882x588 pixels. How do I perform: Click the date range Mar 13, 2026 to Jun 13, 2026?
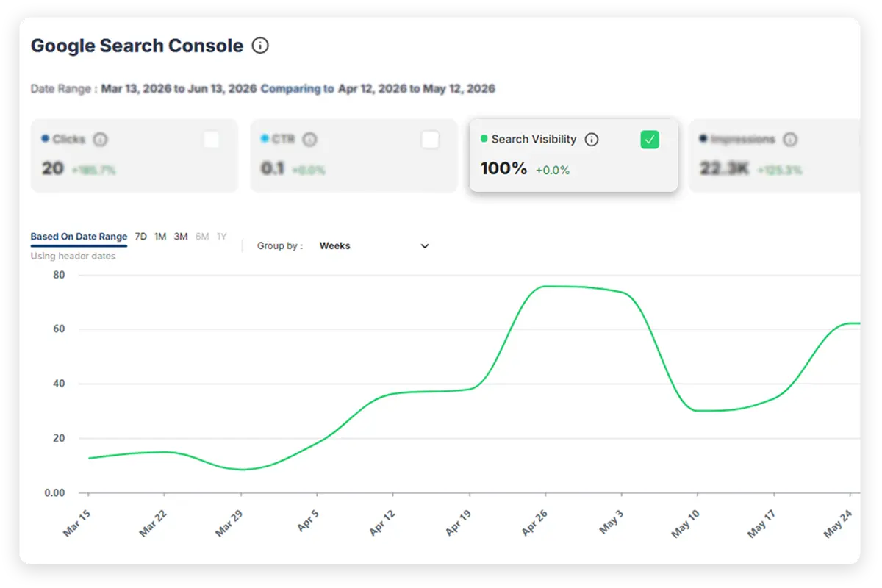tap(179, 89)
